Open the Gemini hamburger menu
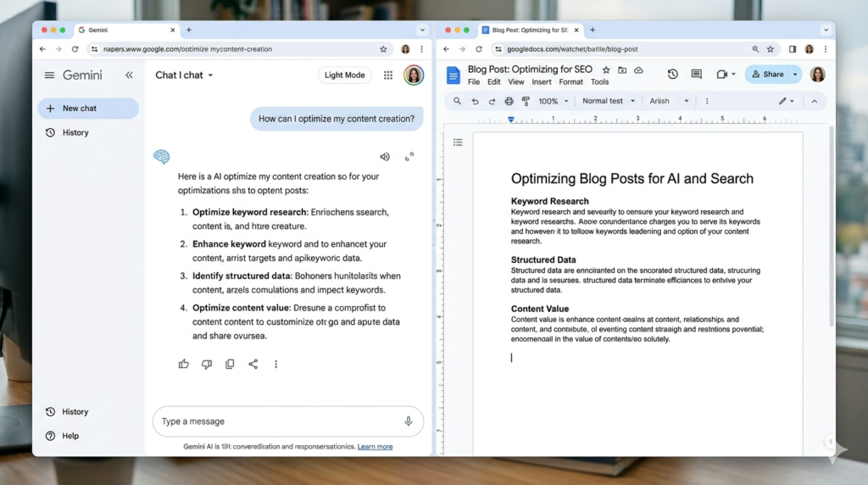This screenshot has height=485, width=868. (x=49, y=75)
